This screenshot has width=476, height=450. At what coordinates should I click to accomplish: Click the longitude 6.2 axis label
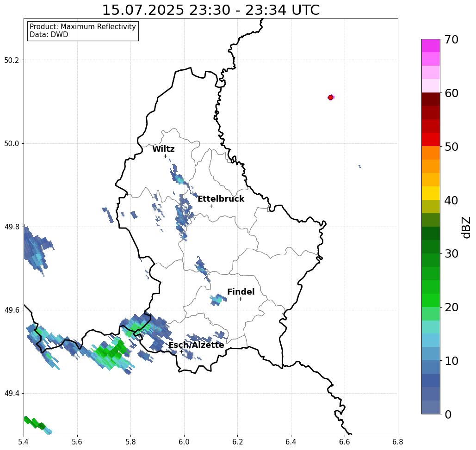(238, 442)
